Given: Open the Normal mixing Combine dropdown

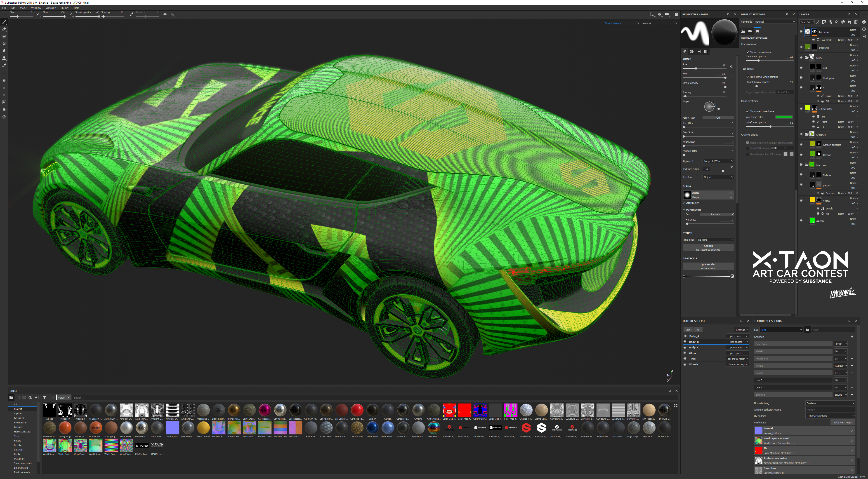Looking at the screenshot, I should (x=830, y=403).
